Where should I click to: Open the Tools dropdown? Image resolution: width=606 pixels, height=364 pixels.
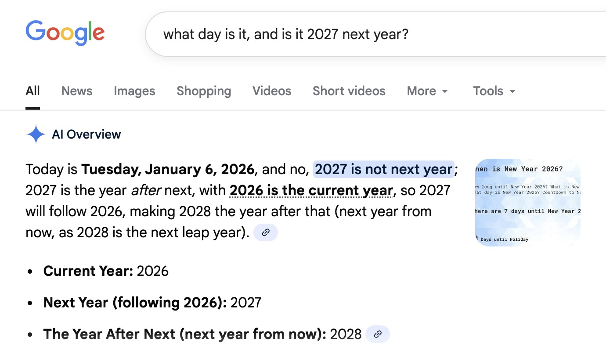coord(494,91)
